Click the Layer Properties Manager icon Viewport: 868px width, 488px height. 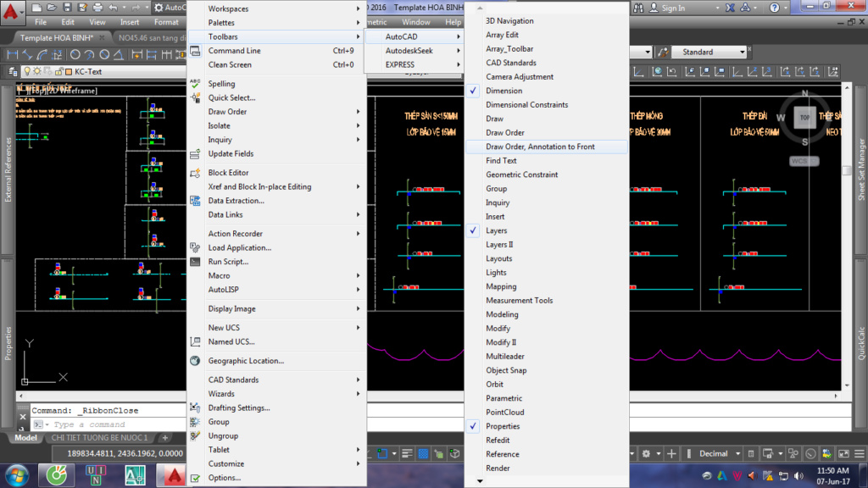point(12,71)
